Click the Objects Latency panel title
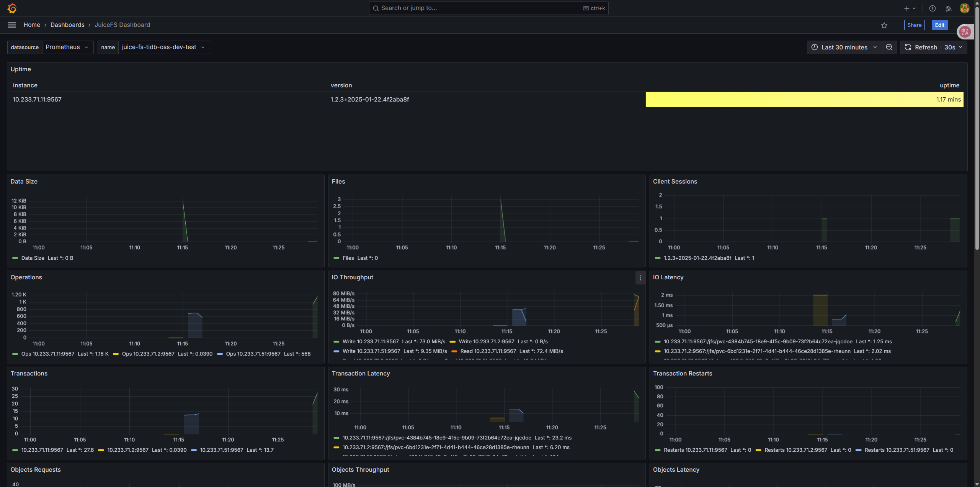 (676, 470)
